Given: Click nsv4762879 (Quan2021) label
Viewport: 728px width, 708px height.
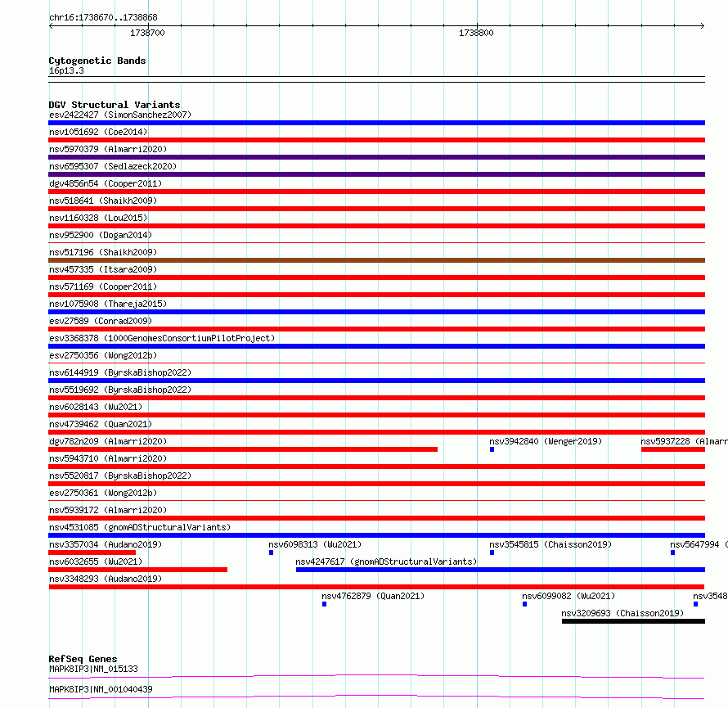Looking at the screenshot, I should pyautogui.click(x=373, y=596).
